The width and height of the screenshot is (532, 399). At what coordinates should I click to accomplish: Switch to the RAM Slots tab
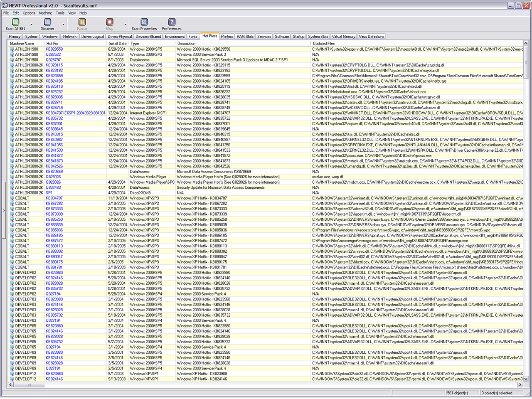click(245, 37)
